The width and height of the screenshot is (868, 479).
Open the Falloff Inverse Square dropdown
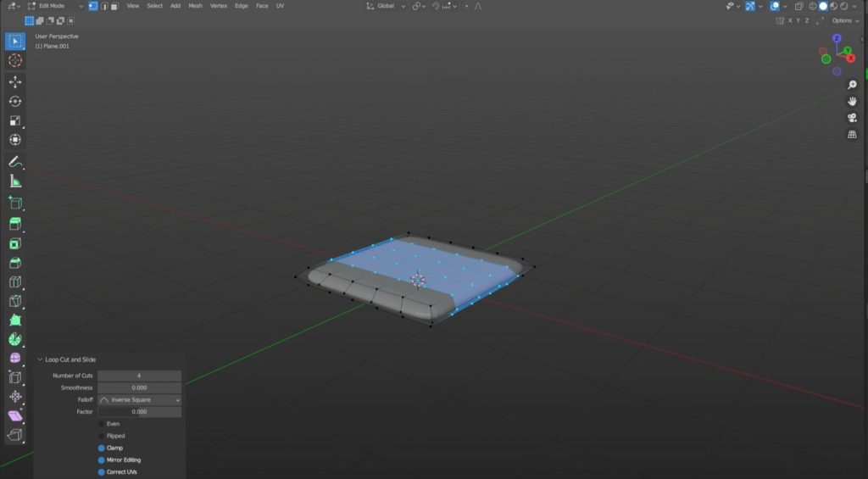[x=140, y=399]
